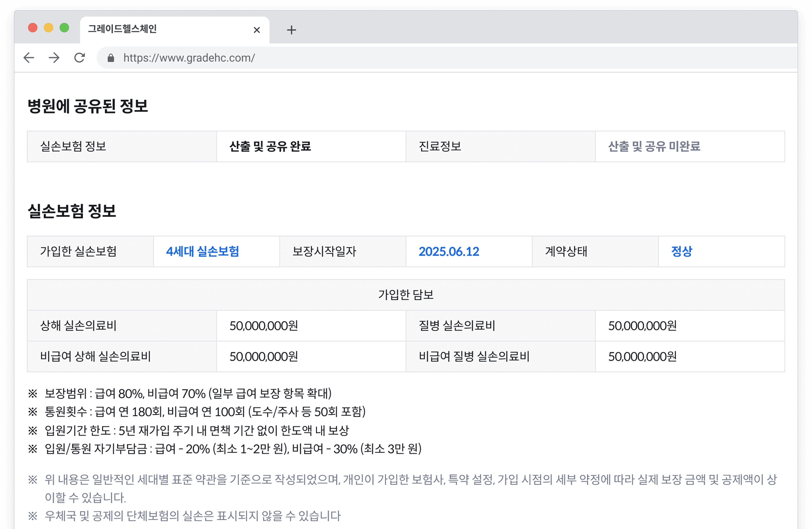Click the yellow minimize window button
The height and width of the screenshot is (529, 812).
click(49, 28)
